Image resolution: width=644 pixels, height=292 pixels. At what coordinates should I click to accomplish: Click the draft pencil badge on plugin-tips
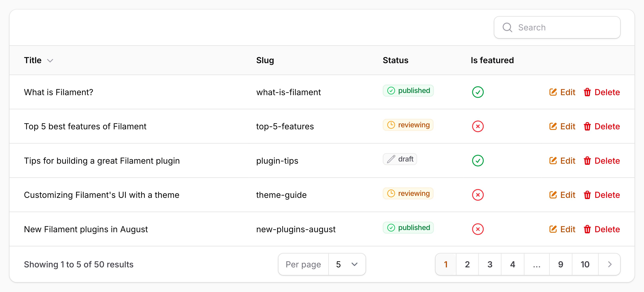pyautogui.click(x=400, y=159)
